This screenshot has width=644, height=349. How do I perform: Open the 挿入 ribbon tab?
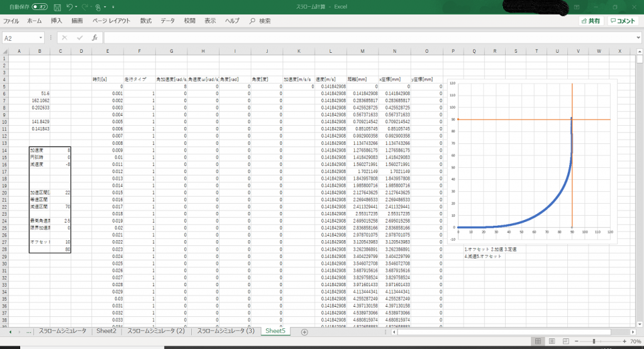point(56,21)
